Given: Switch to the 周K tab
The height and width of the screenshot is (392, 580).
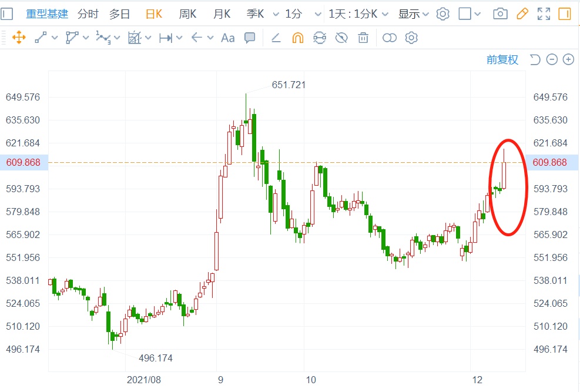Looking at the screenshot, I should coord(187,14).
